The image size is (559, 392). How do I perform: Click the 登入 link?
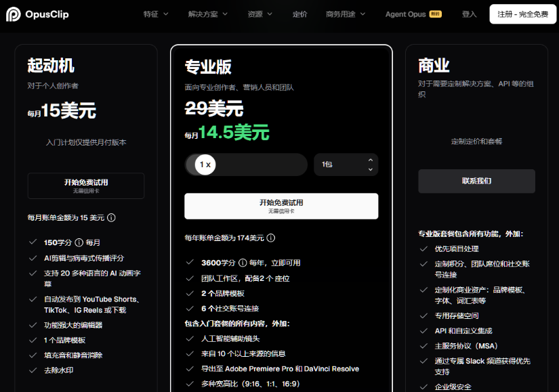469,14
